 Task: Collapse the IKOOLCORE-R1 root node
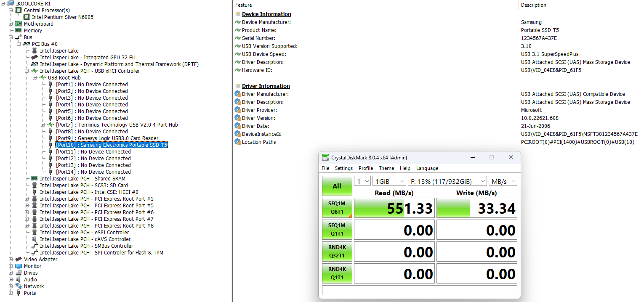coord(3,3)
